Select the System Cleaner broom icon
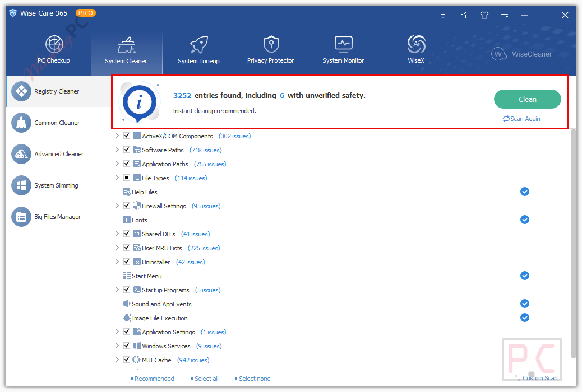Screen dimensions: 582x392 127,45
